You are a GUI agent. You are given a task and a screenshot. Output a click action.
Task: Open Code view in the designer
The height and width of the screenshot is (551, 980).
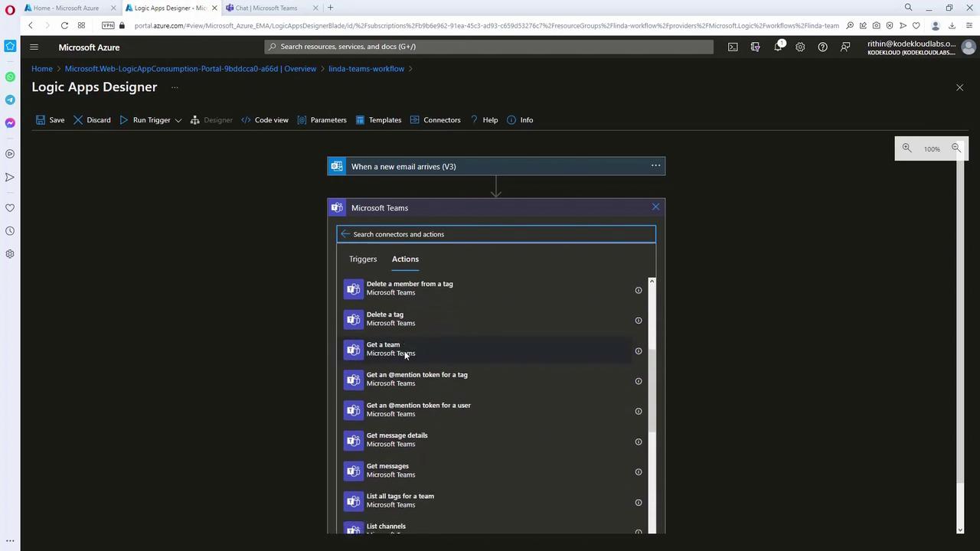[265, 120]
